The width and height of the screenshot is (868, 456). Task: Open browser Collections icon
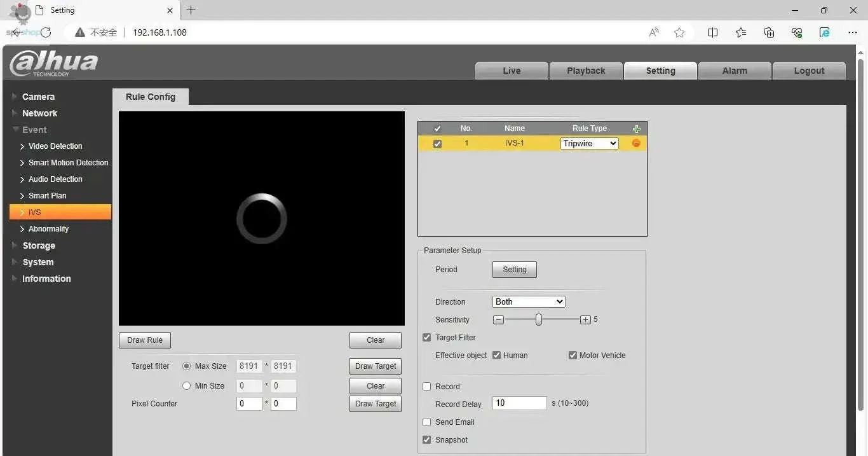click(769, 32)
